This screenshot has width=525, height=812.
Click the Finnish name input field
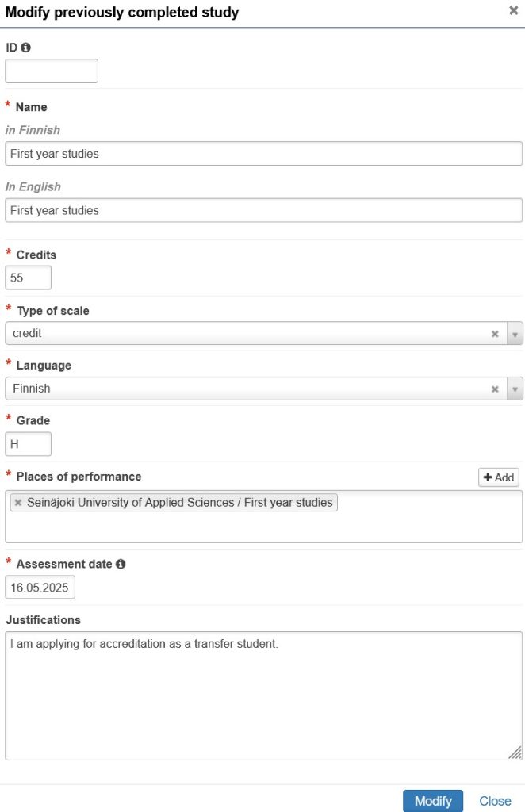263,154
